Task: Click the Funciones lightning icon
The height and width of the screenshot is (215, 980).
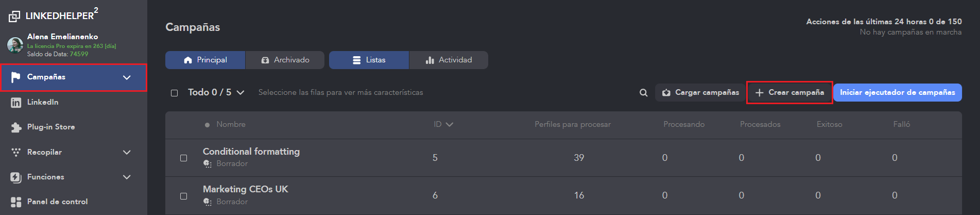Action: (x=16, y=177)
